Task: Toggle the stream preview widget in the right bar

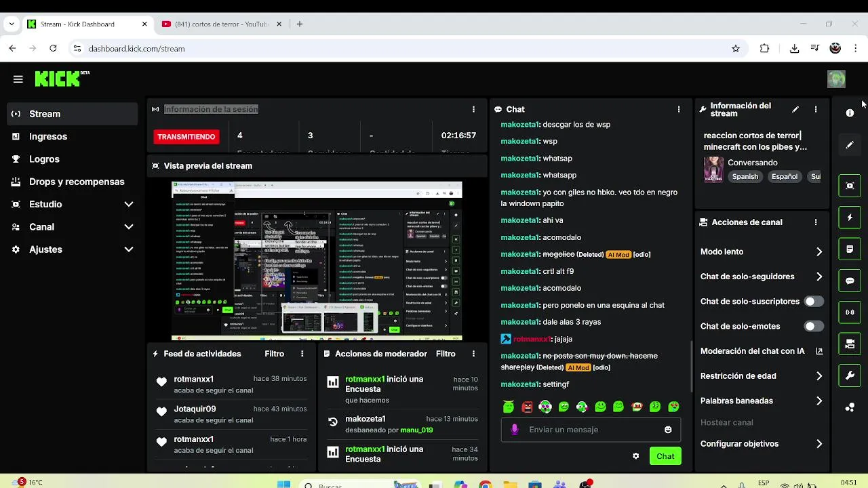Action: 850,186
